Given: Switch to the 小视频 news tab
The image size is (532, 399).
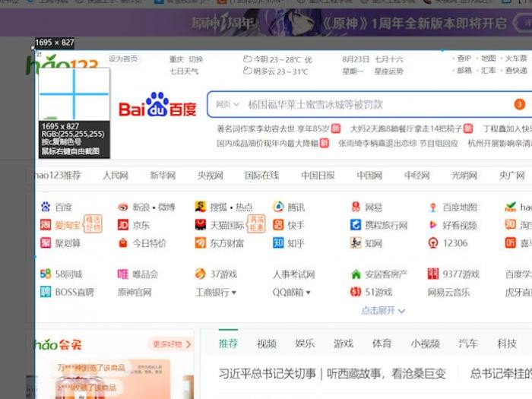Looking at the screenshot, I should pyautogui.click(x=426, y=344).
